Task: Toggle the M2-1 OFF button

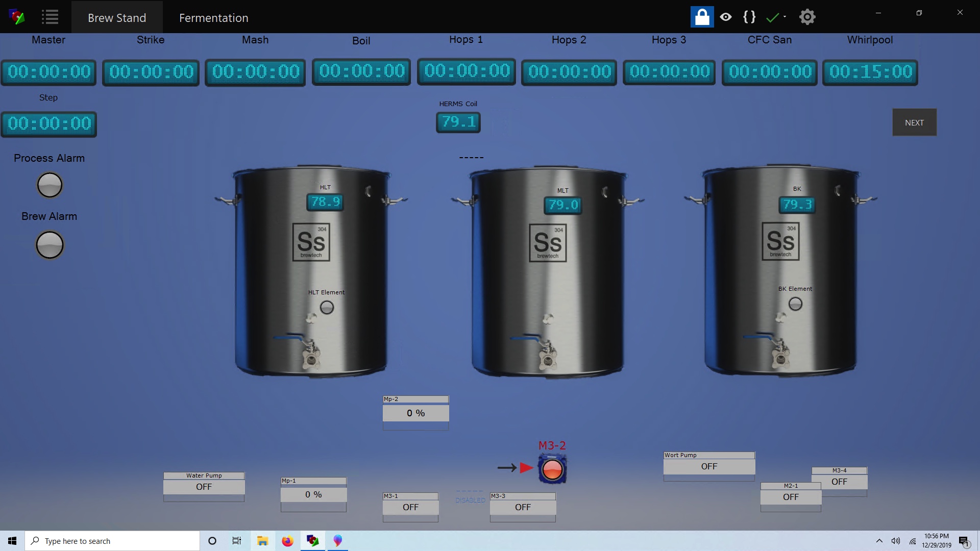Action: click(x=791, y=497)
